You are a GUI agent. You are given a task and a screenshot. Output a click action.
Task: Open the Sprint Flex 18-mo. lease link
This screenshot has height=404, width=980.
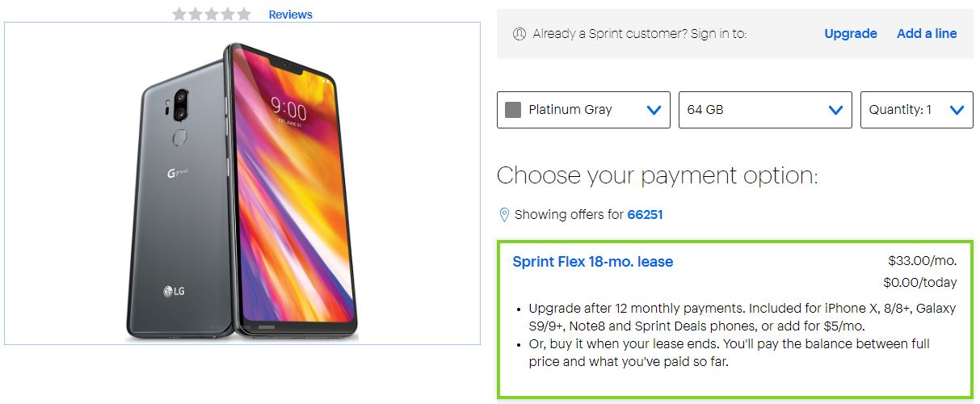[x=593, y=262]
